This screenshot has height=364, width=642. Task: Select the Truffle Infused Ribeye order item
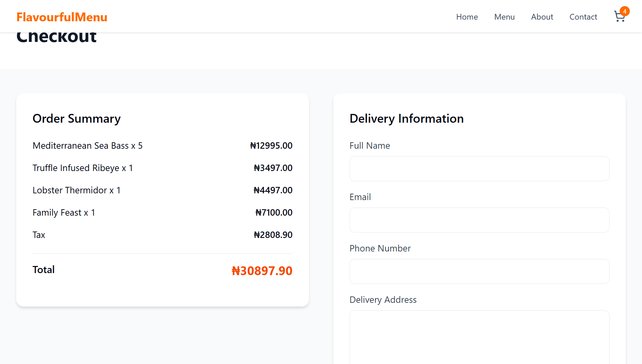click(83, 168)
